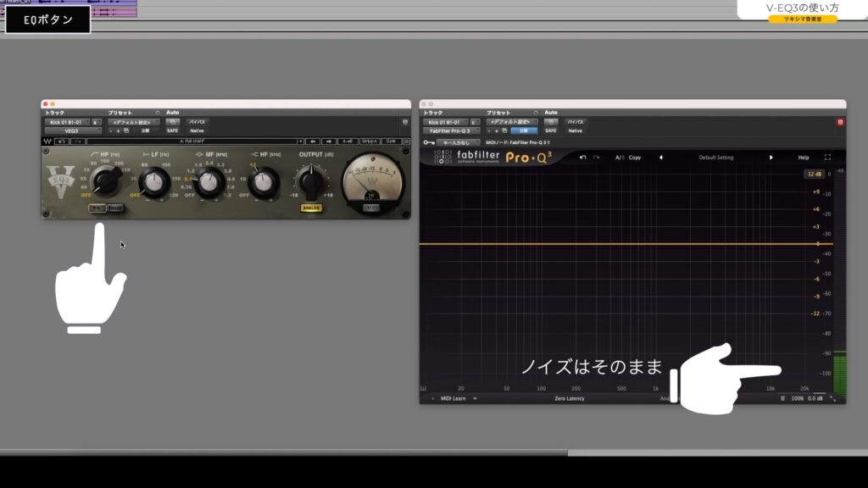Open default preset dropdown in VEQ3 window
This screenshot has height=488, width=868.
133,122
